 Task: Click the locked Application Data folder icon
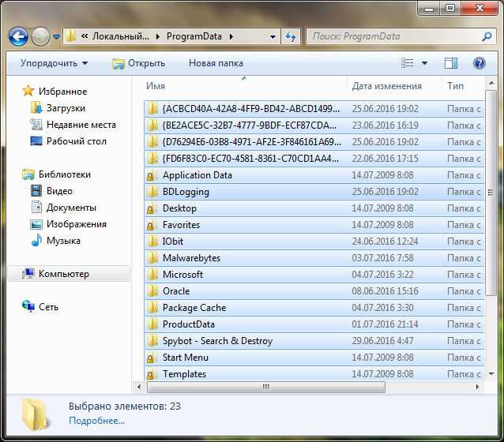152,175
